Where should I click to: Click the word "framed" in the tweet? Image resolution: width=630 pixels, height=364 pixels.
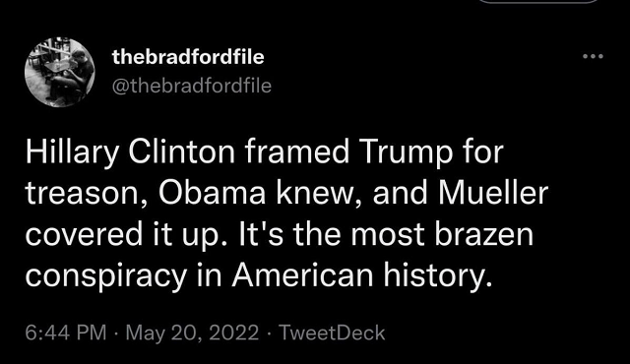click(x=297, y=152)
